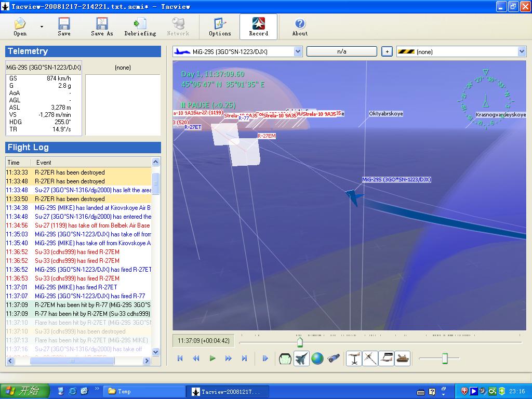Viewport: 532px width, 399px height.
Task: Click the n/a button
Action: pyautogui.click(x=341, y=51)
